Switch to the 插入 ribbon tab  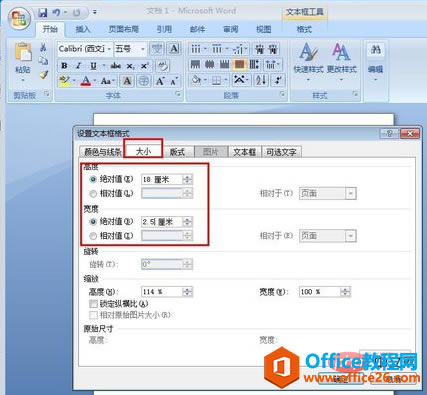point(83,29)
